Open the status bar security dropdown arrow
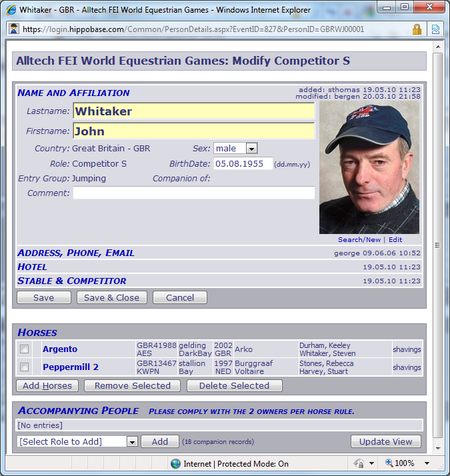The image size is (450, 476). pyautogui.click(x=372, y=463)
